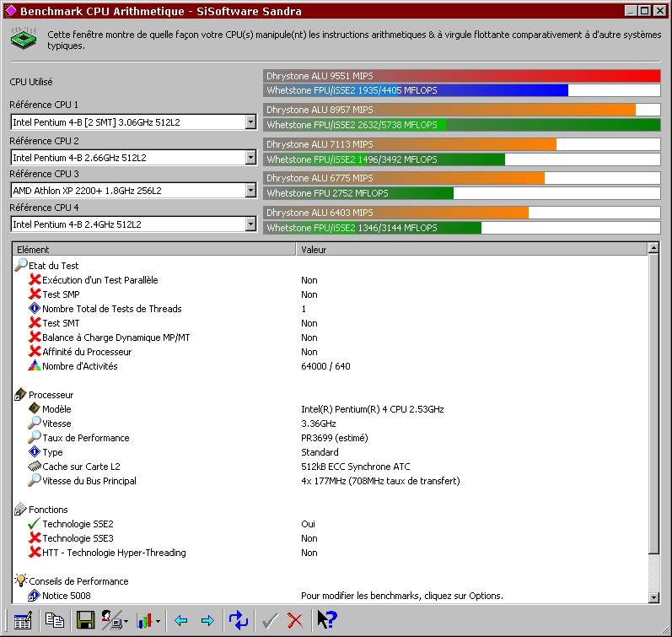
Task: Click the Processeur section icon
Action: click(x=20, y=394)
